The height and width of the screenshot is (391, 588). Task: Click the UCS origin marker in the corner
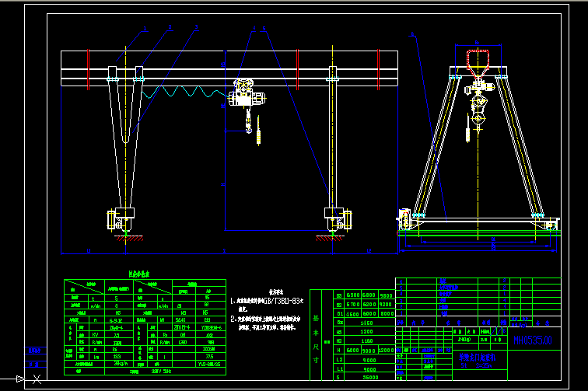point(37,379)
